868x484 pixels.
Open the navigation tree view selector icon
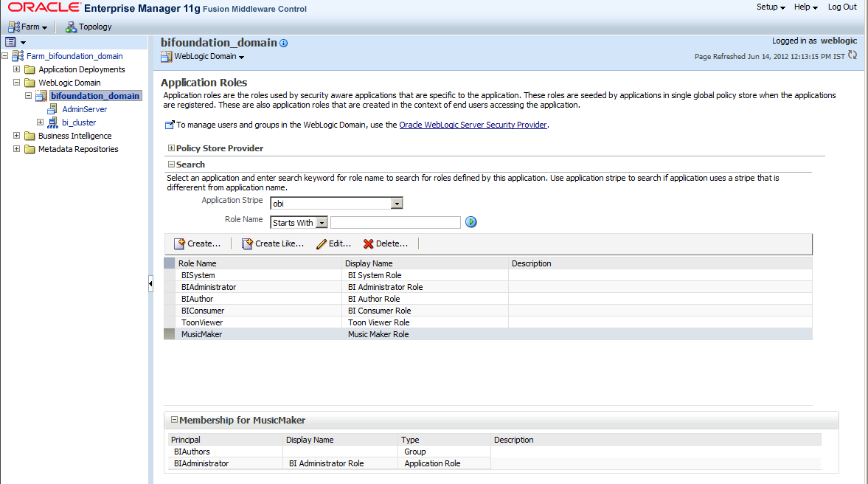click(11, 41)
